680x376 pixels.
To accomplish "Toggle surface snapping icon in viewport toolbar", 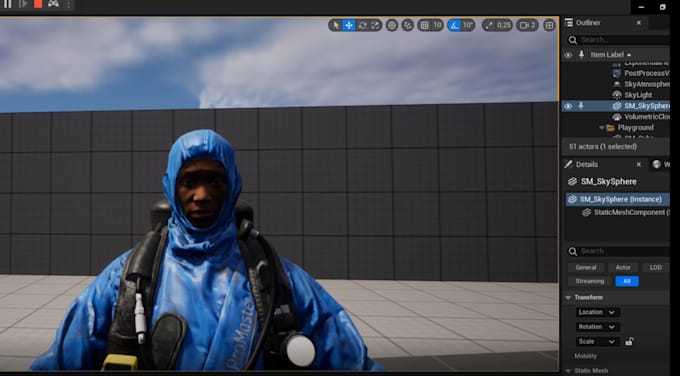I will tap(407, 25).
